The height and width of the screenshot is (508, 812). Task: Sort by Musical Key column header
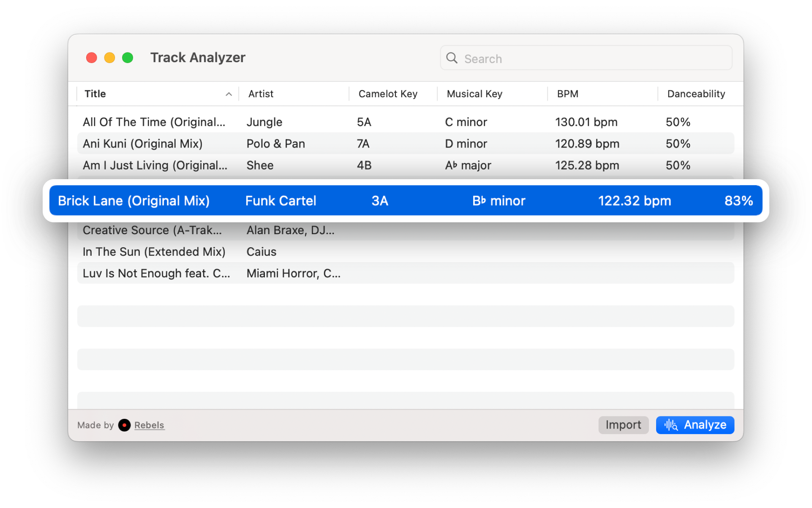click(x=474, y=94)
